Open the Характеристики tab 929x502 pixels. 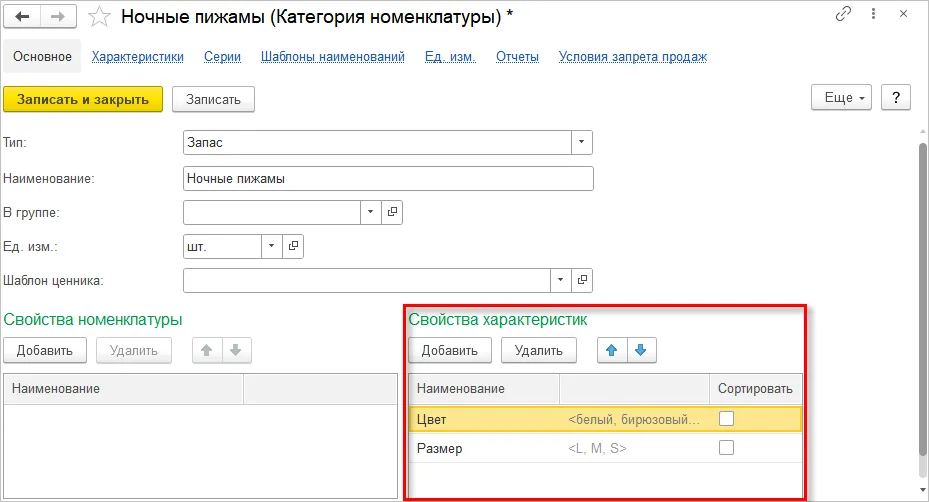137,57
